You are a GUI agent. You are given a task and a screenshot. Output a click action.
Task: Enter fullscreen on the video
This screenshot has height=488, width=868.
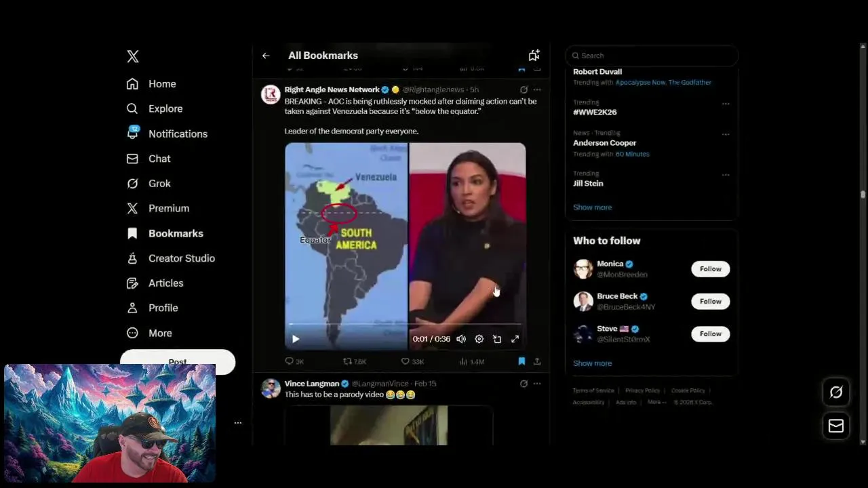tap(515, 339)
